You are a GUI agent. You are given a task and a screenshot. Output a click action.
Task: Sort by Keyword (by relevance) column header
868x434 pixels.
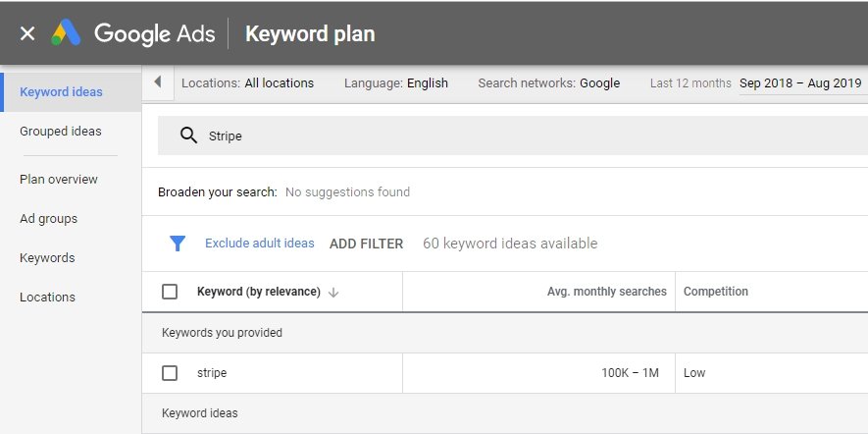pos(259,292)
